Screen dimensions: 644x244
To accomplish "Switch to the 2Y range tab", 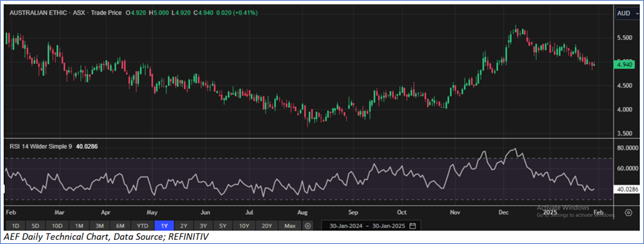I will [184, 226].
